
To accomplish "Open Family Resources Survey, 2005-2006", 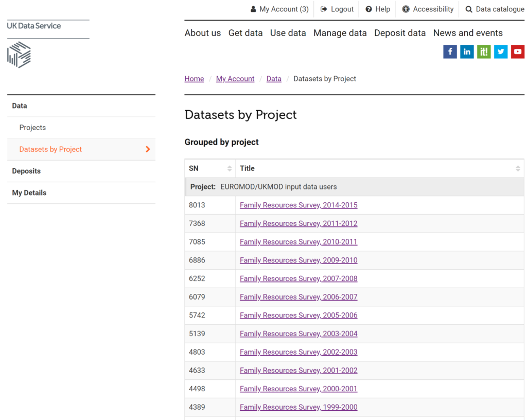I will pos(298,315).
